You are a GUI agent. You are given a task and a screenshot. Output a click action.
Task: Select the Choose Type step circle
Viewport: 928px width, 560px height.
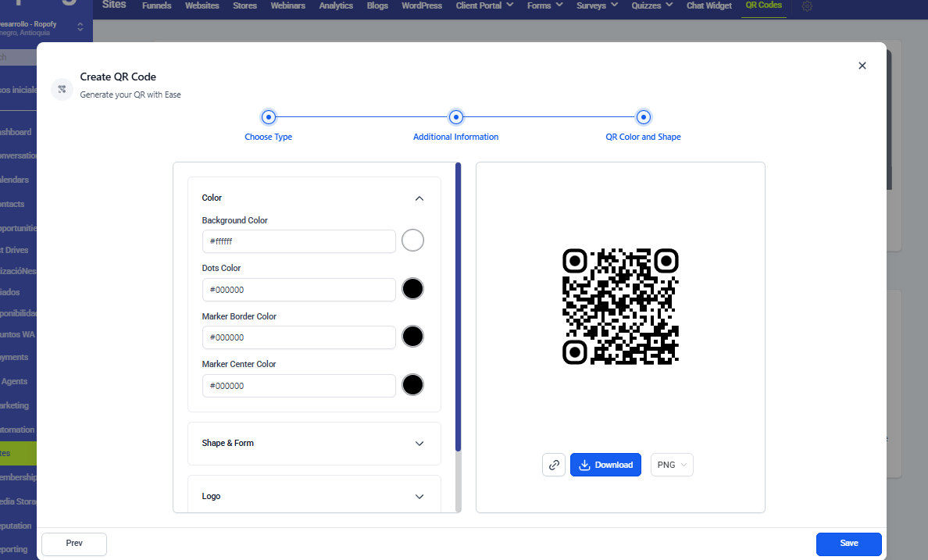[x=269, y=117]
